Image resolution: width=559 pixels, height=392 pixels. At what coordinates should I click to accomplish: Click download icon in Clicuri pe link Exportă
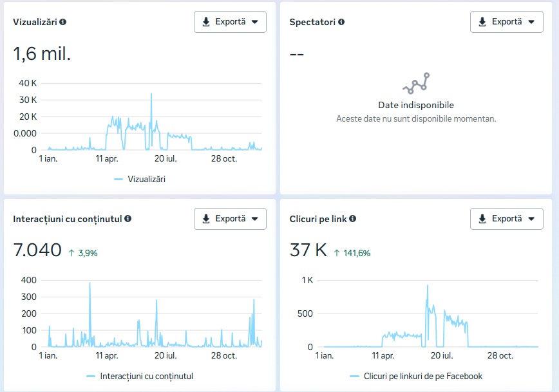tap(482, 219)
